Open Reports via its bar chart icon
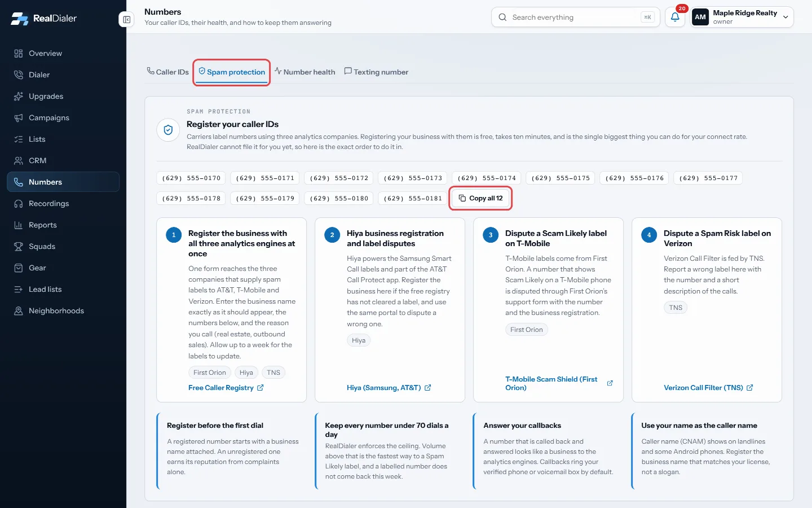 pyautogui.click(x=19, y=225)
